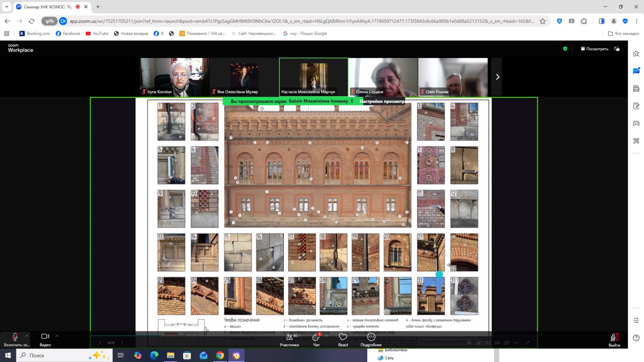
Task: Unmute the microphone in Zoom toolbar
Action: (15, 339)
